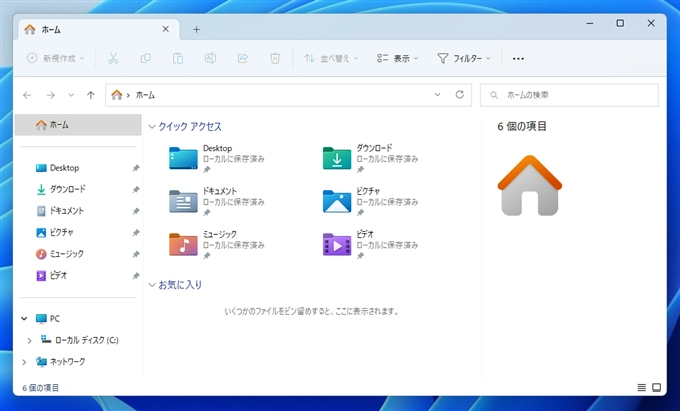Screen dimensions: 680x411
Task: Expand address bar history dropdown
Action: click(437, 95)
